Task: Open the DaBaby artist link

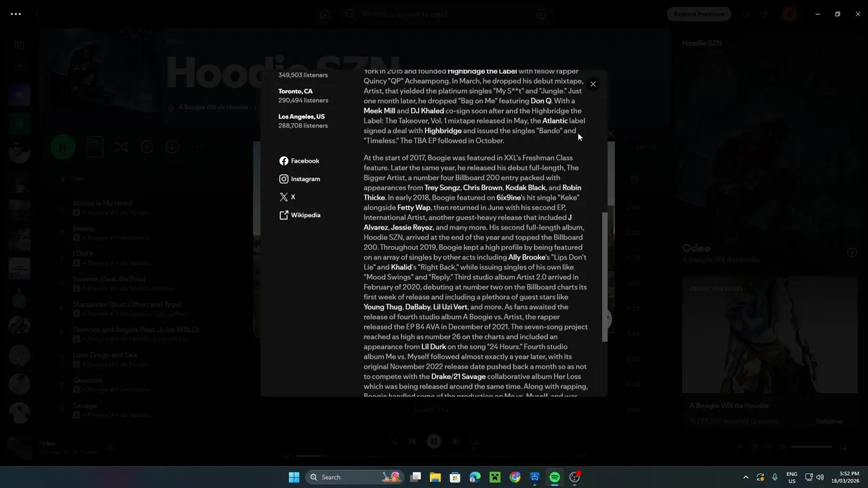Action: pyautogui.click(x=418, y=307)
